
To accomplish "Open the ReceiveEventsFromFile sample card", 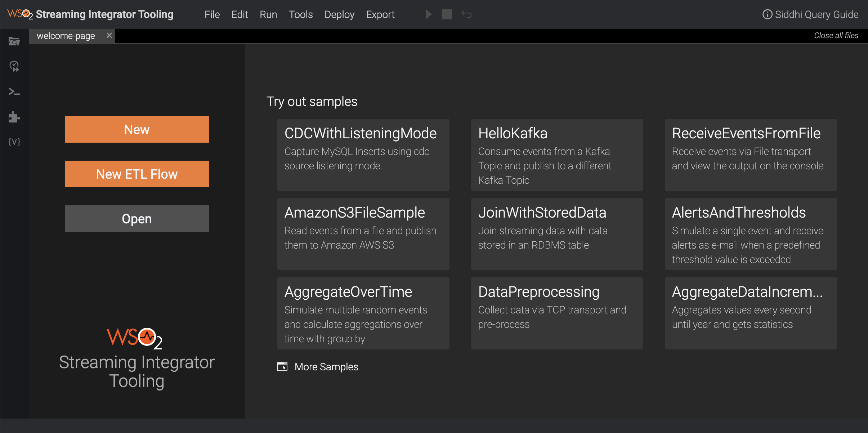I will [751, 155].
